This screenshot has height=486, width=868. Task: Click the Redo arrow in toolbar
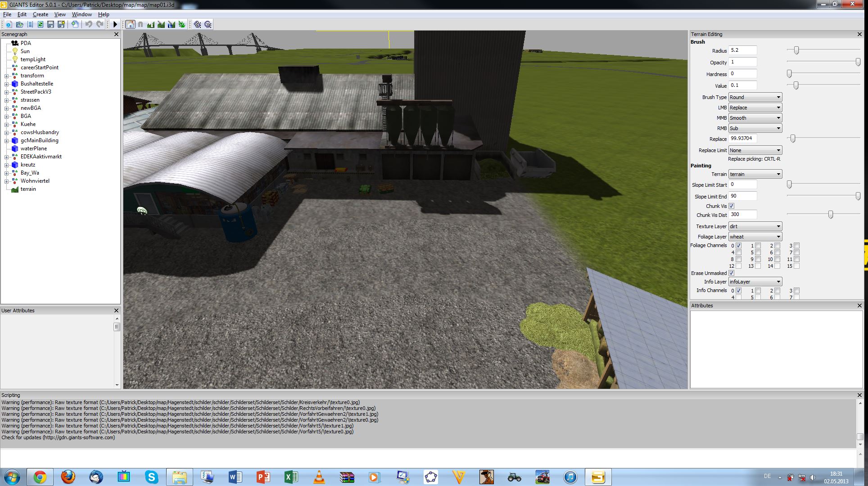(99, 24)
